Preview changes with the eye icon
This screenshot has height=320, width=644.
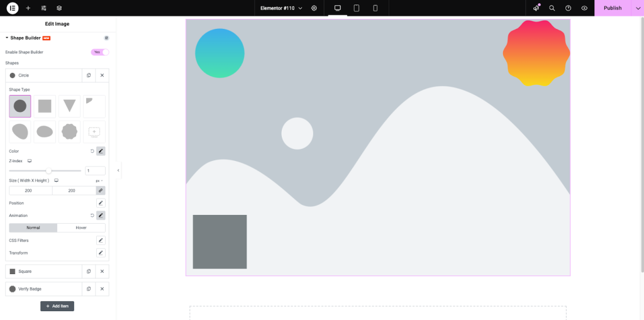[584, 8]
